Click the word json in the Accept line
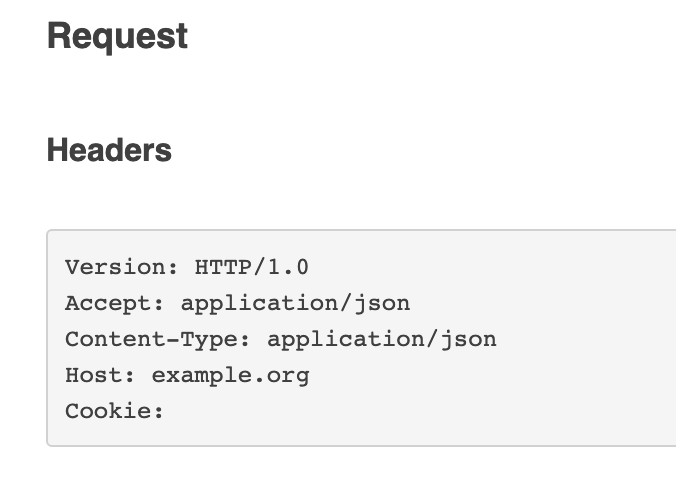676x488 pixels. pyautogui.click(x=382, y=304)
